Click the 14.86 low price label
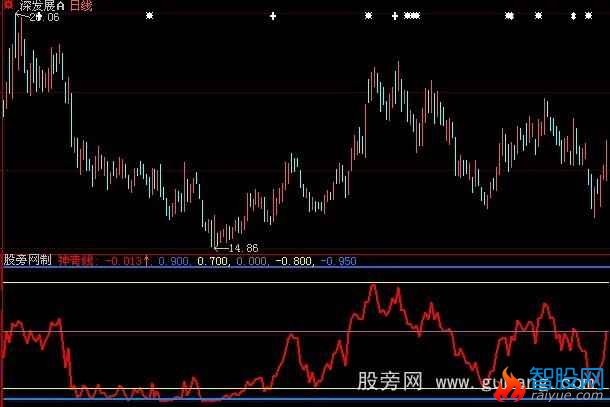The image size is (610, 407). (x=243, y=247)
